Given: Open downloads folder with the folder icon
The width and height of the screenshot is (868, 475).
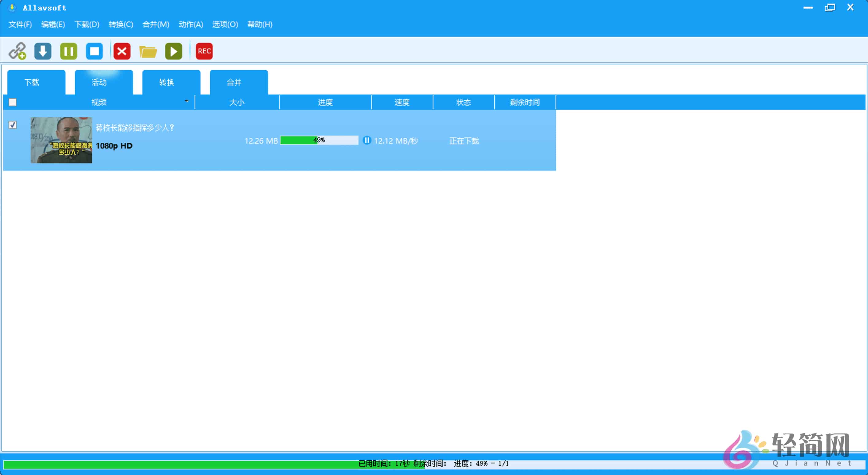Looking at the screenshot, I should 148,51.
